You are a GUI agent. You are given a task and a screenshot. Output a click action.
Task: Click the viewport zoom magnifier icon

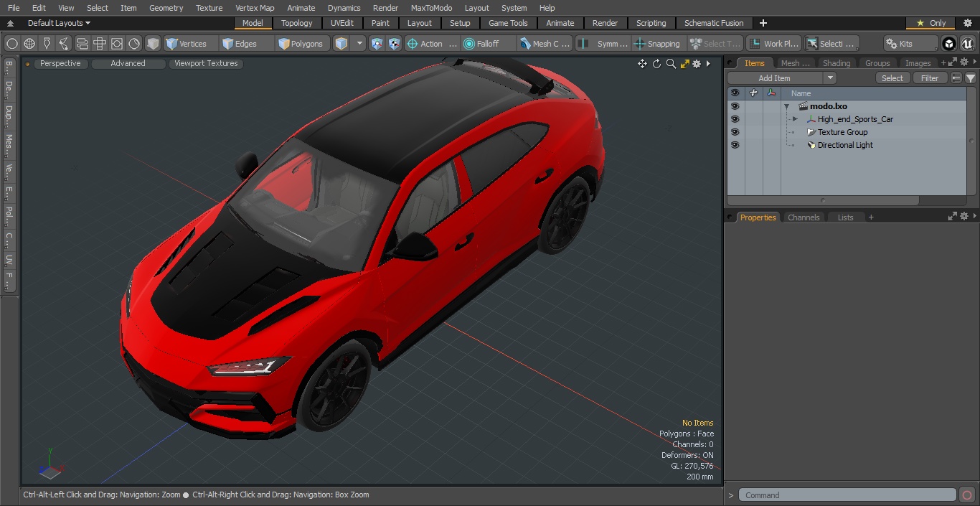click(671, 64)
